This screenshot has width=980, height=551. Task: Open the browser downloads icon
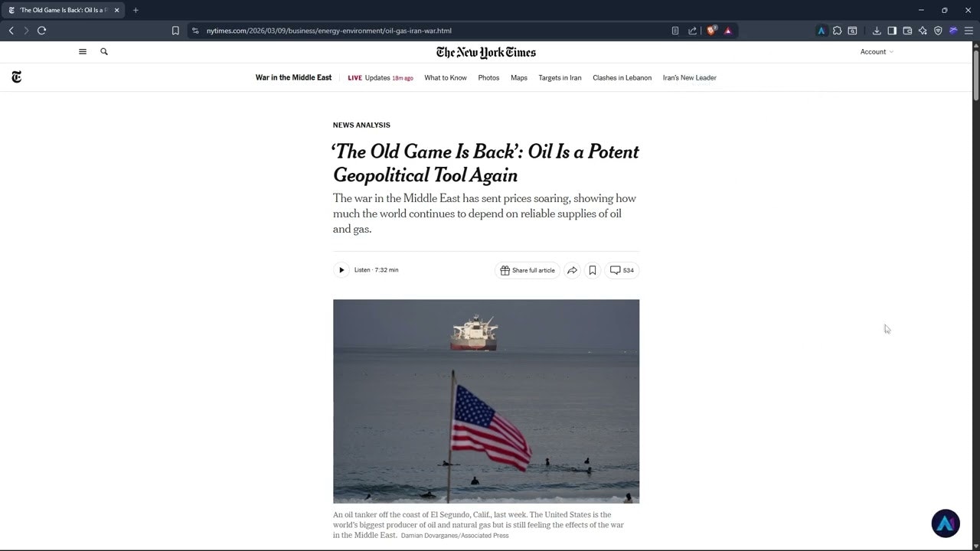point(877,31)
